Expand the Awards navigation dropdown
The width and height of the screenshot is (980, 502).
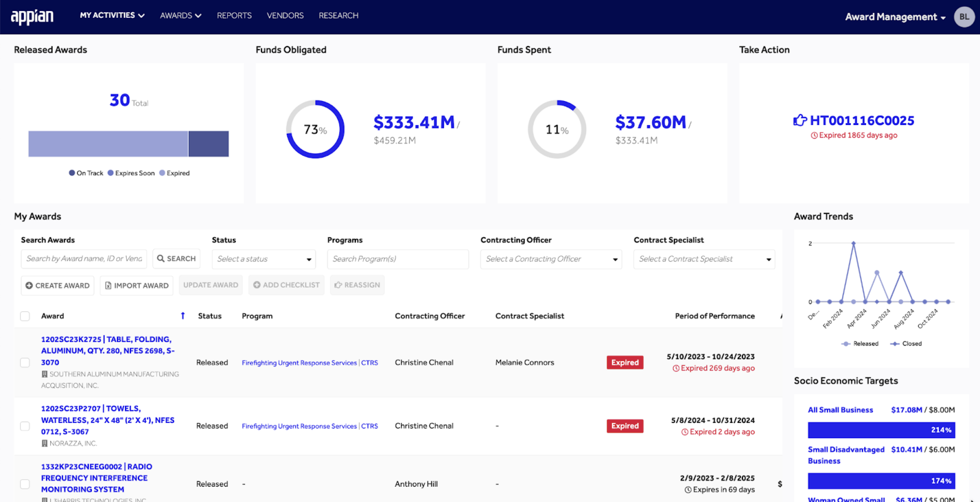tap(180, 16)
